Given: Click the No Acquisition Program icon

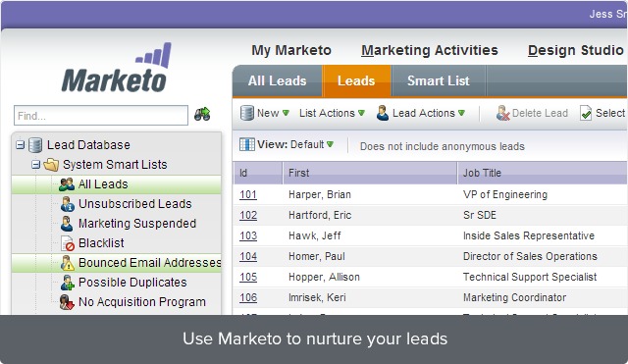Looking at the screenshot, I should coord(67,302).
